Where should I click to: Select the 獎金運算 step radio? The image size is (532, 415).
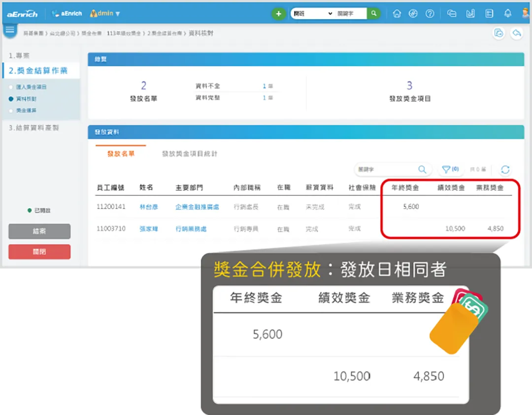click(x=12, y=110)
